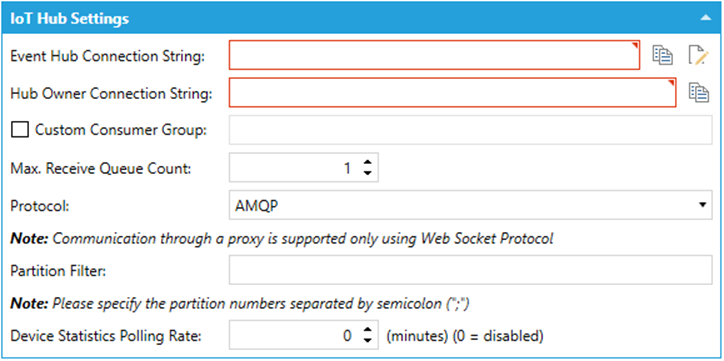Copy the Hub Owner Connection String

[699, 92]
